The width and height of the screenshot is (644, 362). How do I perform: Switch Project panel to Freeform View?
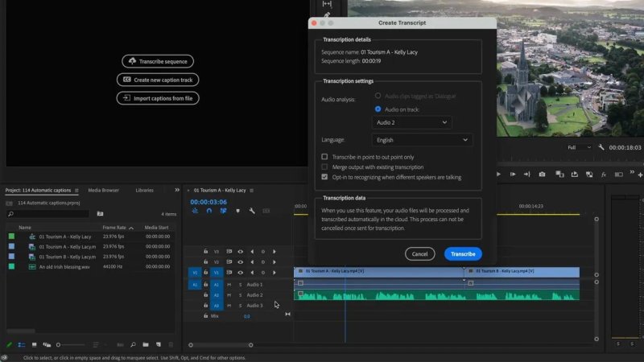(47, 345)
